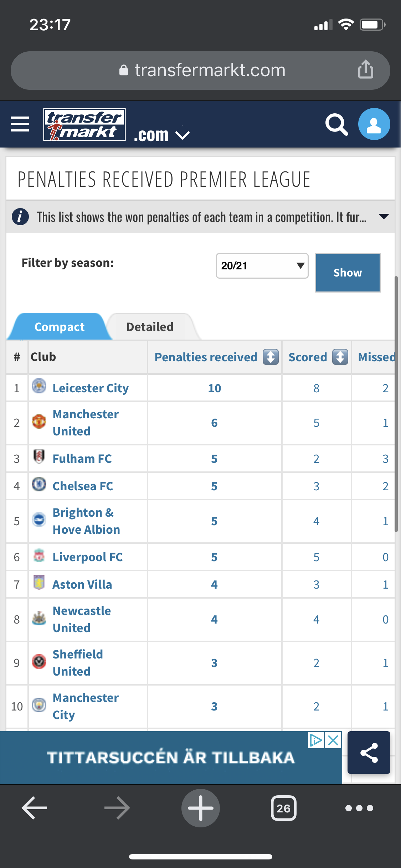Go back to the previous page
Viewport: 401px width, 868px height.
(x=35, y=808)
